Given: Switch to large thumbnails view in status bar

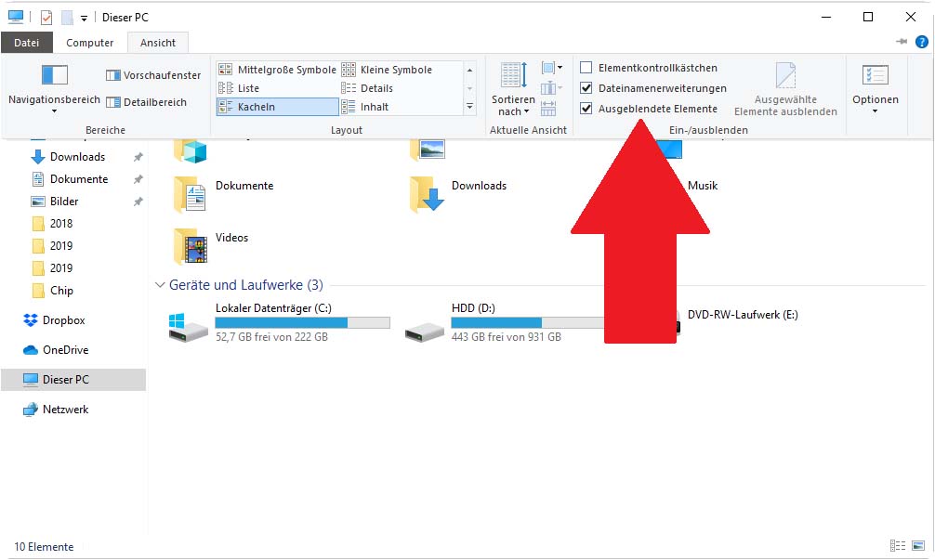Looking at the screenshot, I should pos(917,547).
